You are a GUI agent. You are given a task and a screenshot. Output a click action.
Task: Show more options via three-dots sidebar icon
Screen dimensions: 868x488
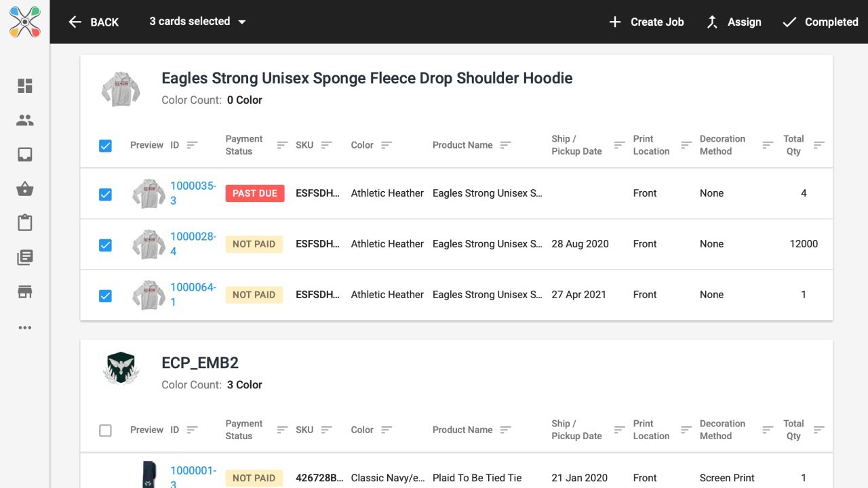(25, 327)
